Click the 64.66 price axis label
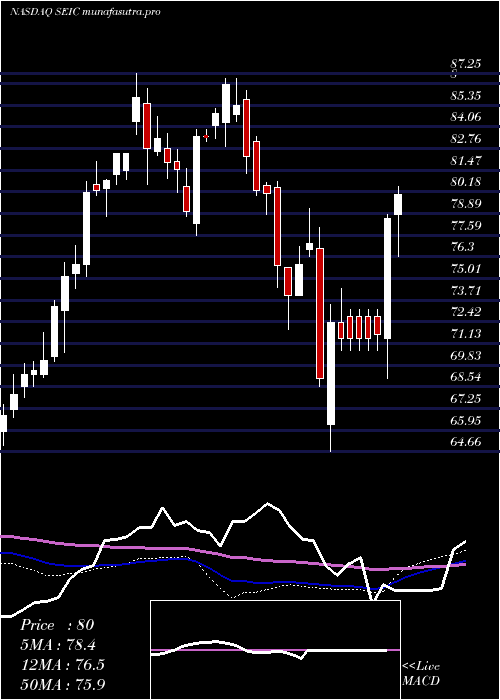The image size is (500, 700). (466, 442)
